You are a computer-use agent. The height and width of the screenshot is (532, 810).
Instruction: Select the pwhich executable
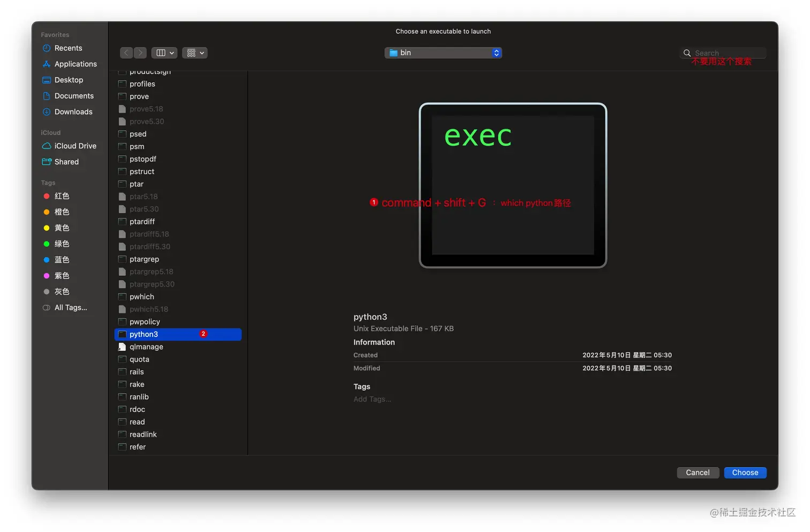[x=178, y=297]
